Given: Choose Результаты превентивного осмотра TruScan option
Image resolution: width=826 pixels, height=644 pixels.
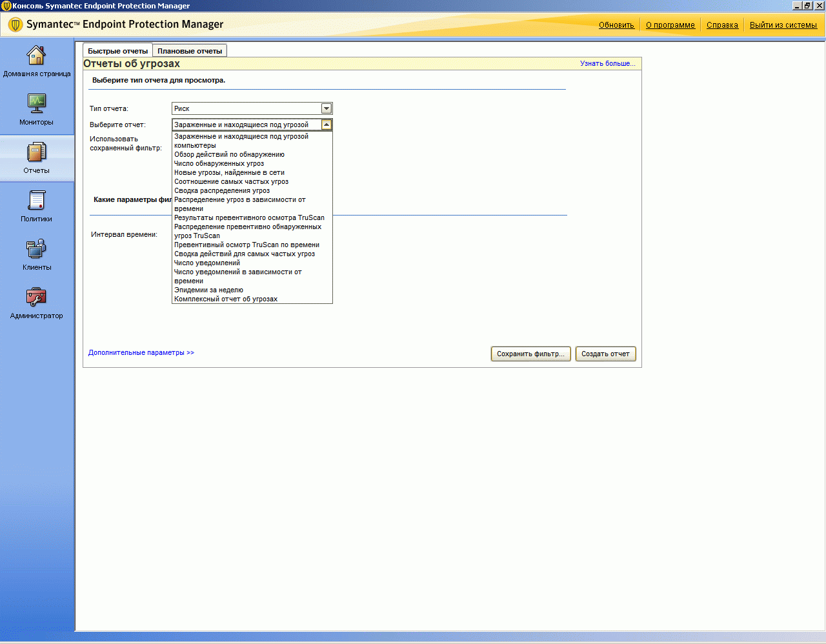Looking at the screenshot, I should click(x=252, y=217).
